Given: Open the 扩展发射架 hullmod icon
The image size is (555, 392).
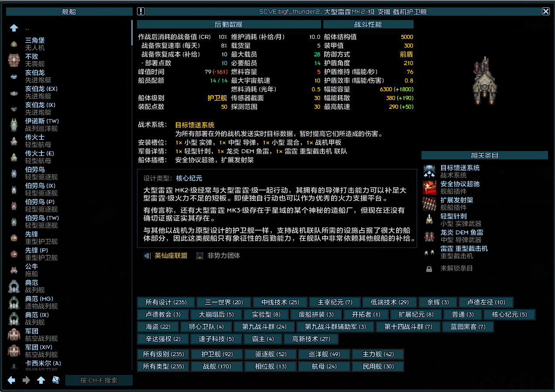Looking at the screenshot, I should (x=429, y=203).
